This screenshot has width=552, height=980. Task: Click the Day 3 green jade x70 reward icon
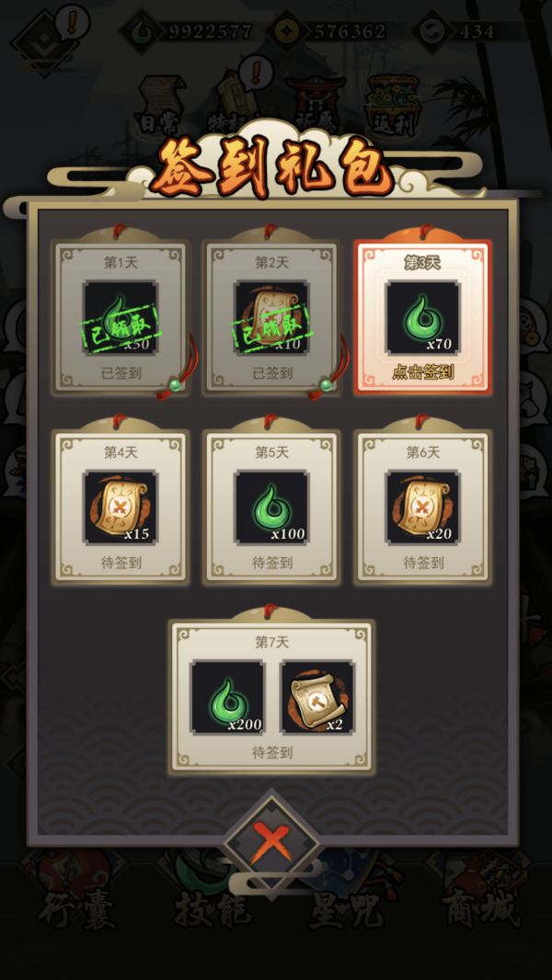[x=422, y=318]
